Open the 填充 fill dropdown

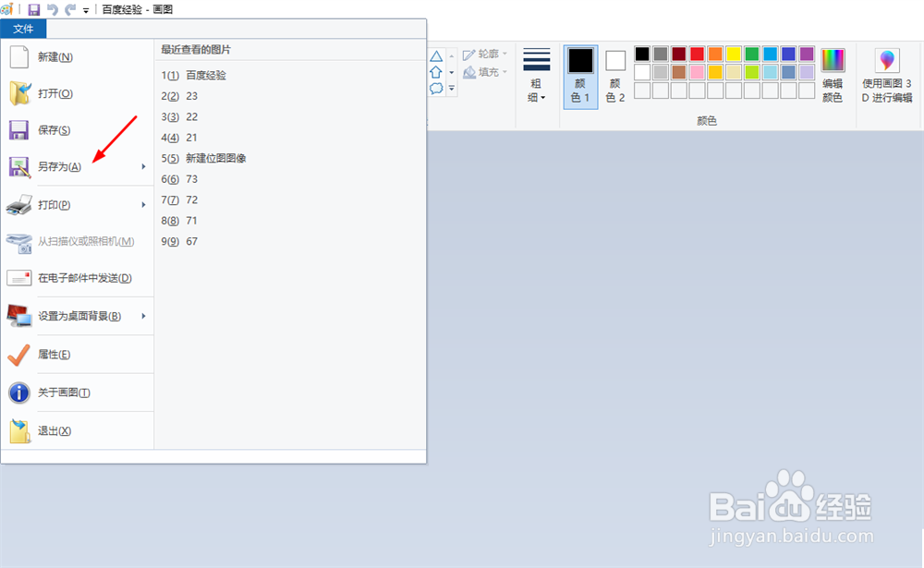tap(485, 72)
